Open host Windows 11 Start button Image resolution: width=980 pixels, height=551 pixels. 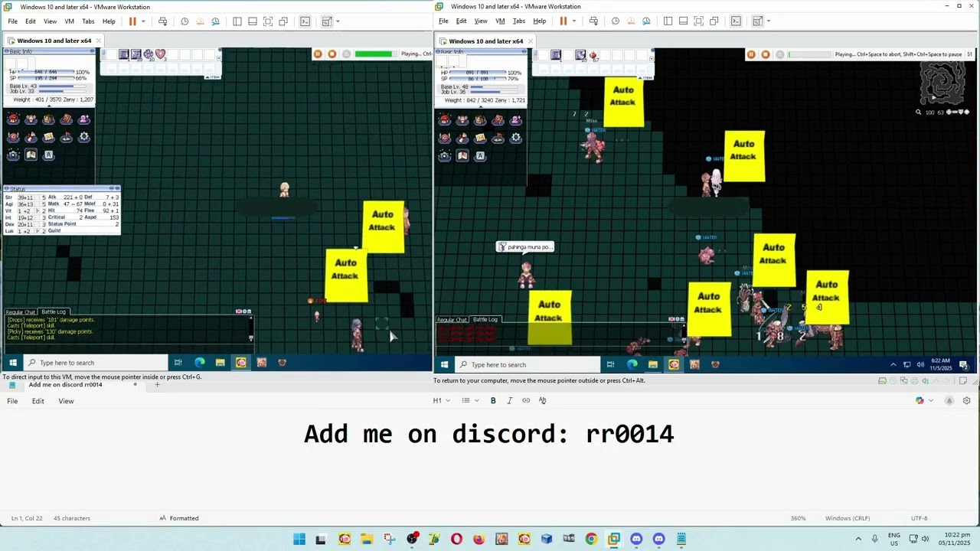(x=299, y=540)
